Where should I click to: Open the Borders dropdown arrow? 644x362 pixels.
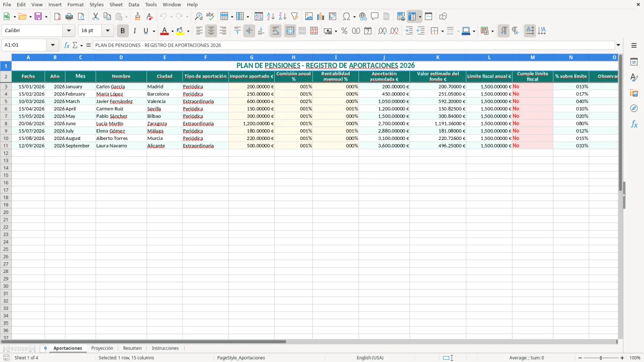coord(442,31)
